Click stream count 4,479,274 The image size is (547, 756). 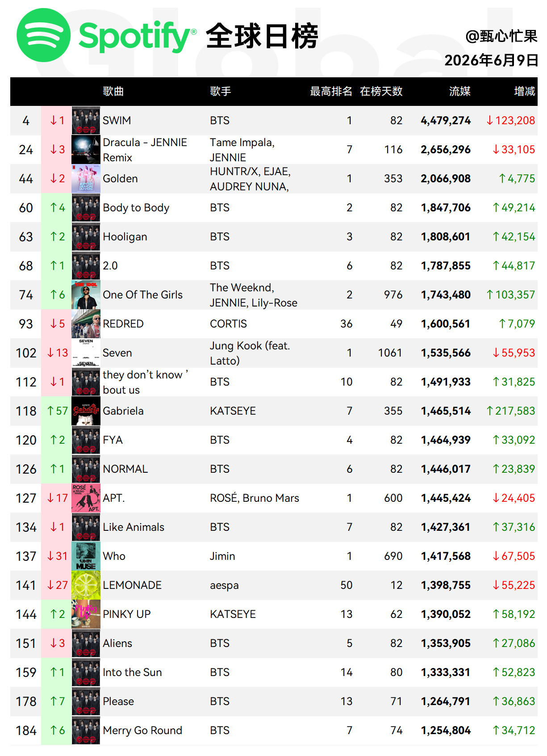446,121
